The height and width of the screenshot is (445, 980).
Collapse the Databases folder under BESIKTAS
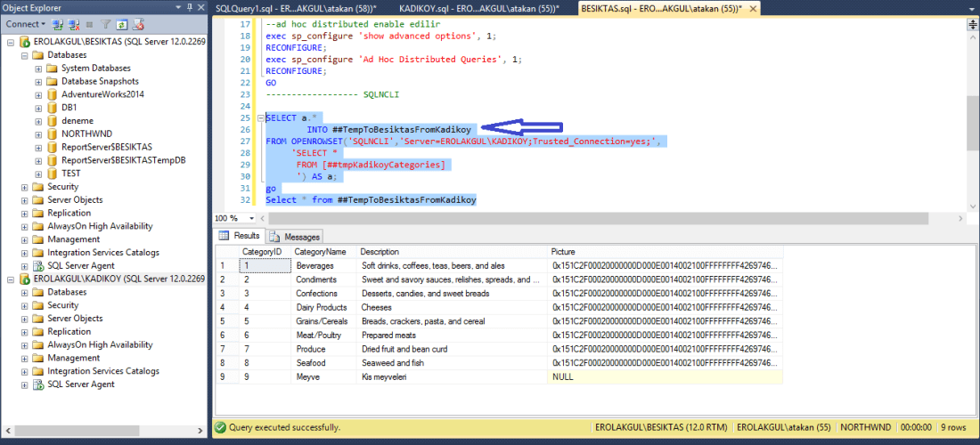[24, 55]
